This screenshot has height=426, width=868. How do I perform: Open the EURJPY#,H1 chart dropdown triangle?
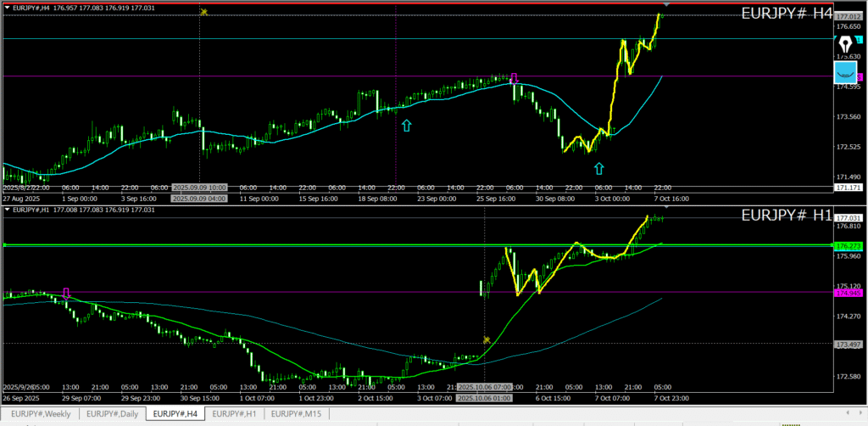(8, 209)
